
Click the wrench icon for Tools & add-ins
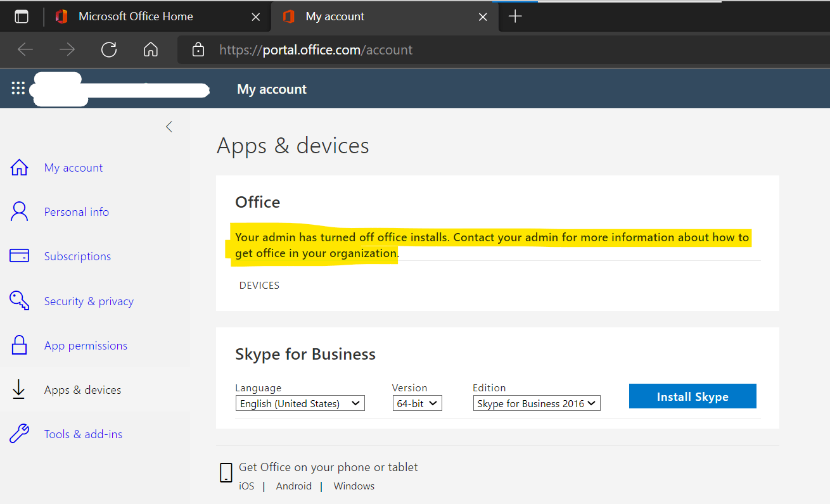pos(20,434)
